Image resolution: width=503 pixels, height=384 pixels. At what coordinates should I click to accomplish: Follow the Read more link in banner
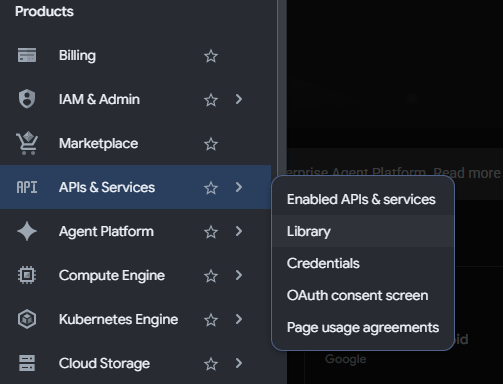pyautogui.click(x=467, y=173)
